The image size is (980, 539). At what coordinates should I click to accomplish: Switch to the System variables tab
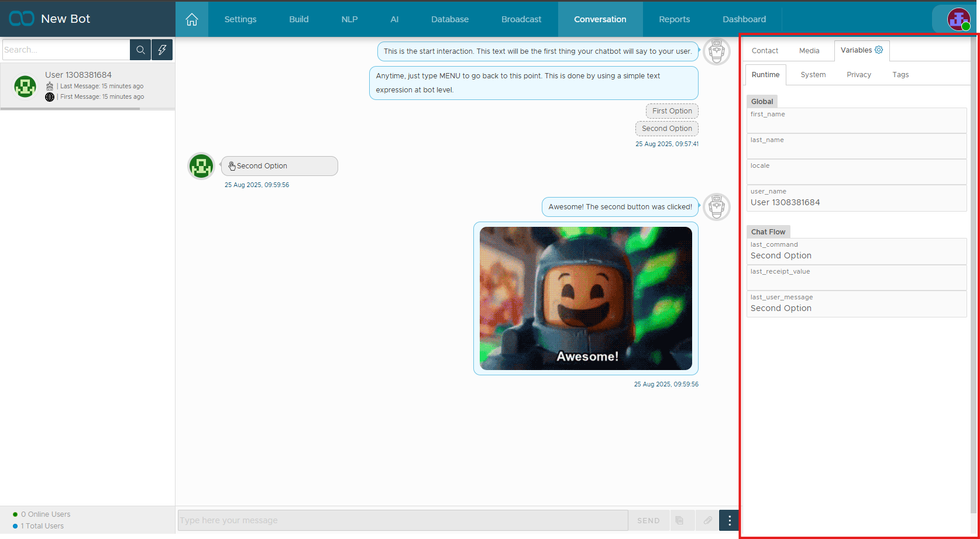813,75
